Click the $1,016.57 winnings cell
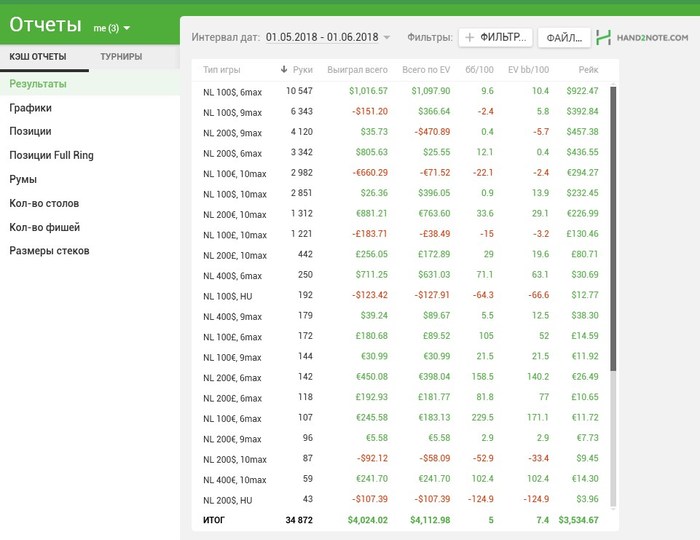Viewport: 700px width, 540px height. coord(368,91)
